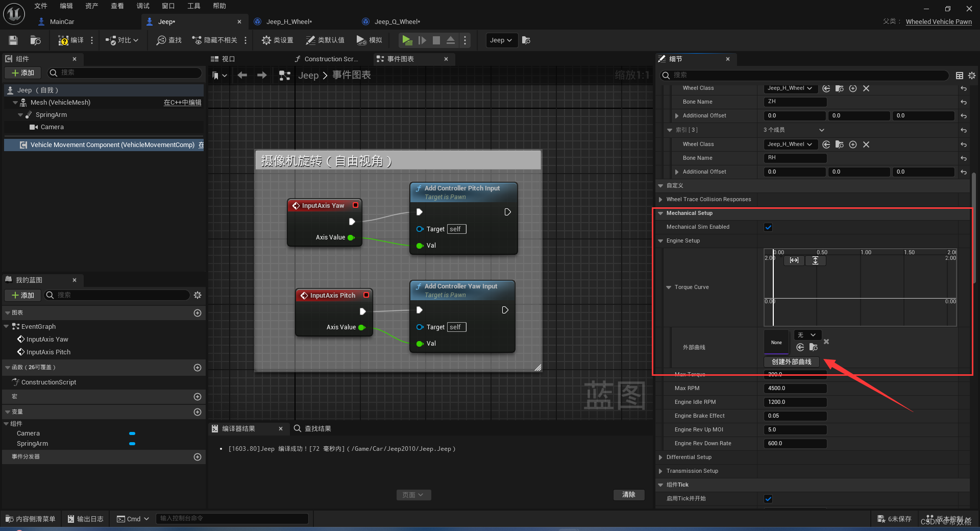The image size is (980, 531).
Task: Open Wheeled Vehicle Pawn parent class link
Action: click(939, 22)
